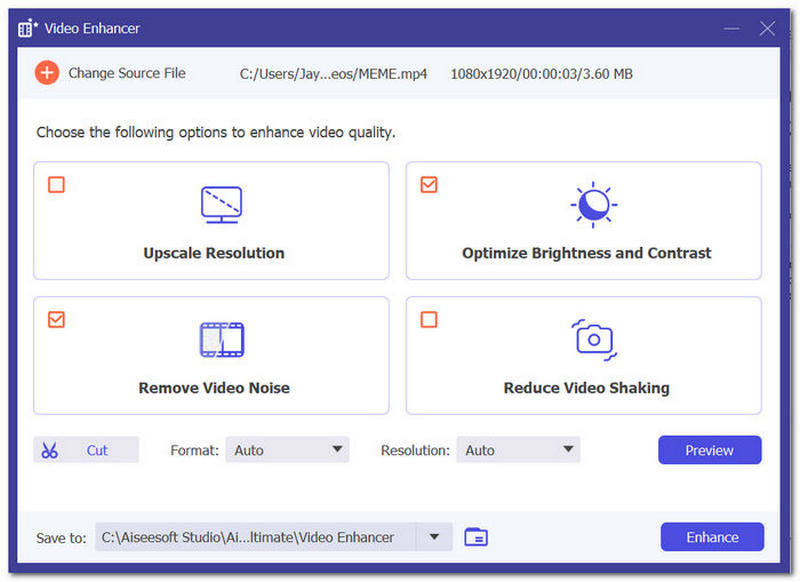Click the Preview button
The height and width of the screenshot is (582, 800).
coord(710,450)
